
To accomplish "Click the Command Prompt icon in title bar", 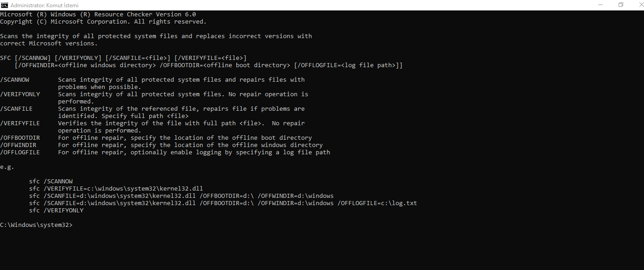I will tap(4, 5).
